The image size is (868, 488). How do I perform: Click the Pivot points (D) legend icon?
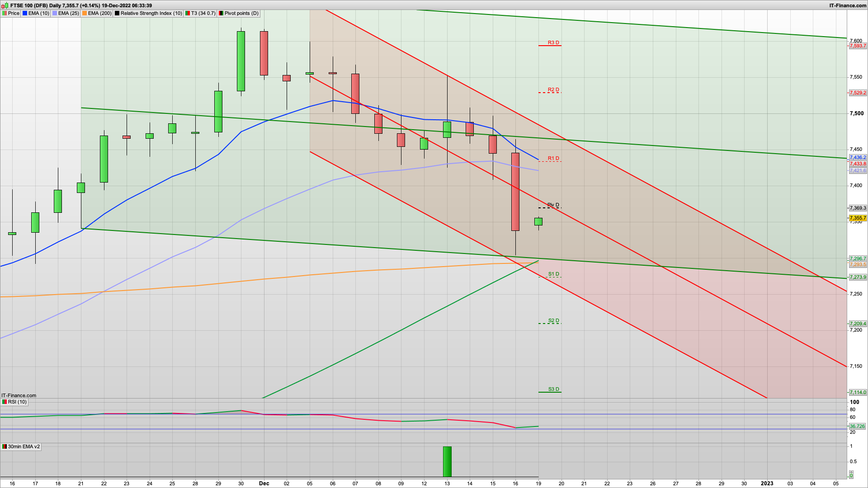point(221,13)
